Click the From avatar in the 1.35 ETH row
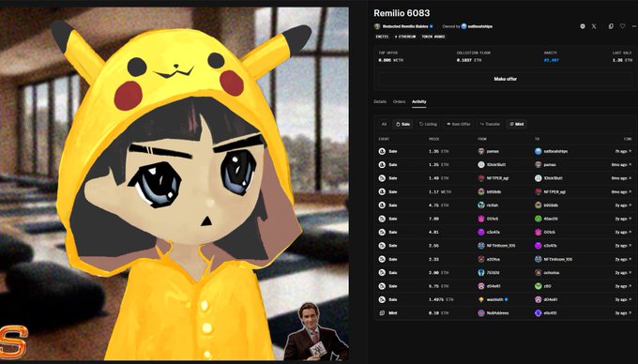This screenshot has width=638, height=364. tap(481, 151)
